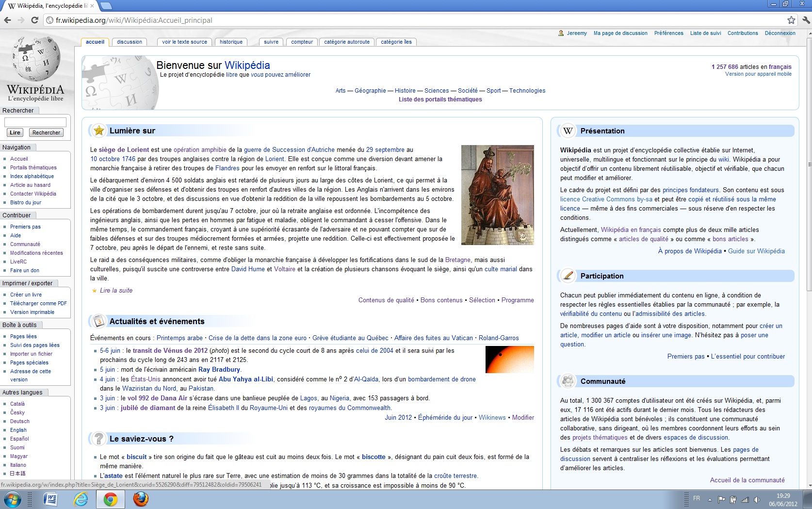Click the Lorient statue thumbnail
This screenshot has height=509, width=812.
[x=497, y=195]
